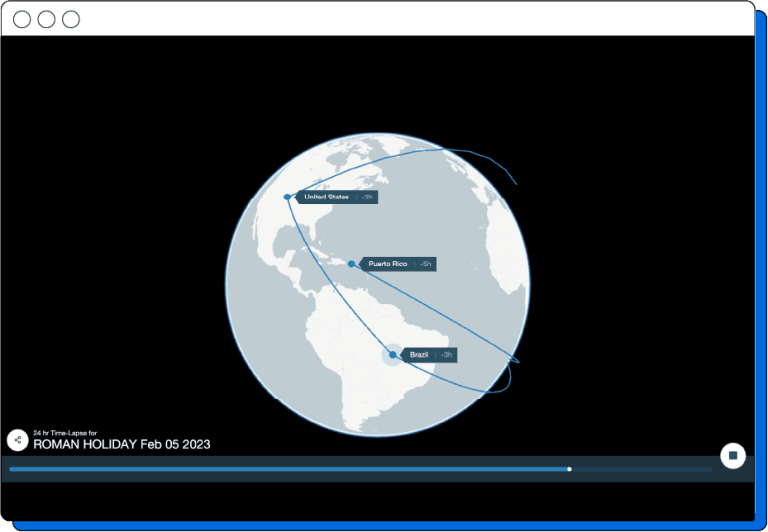Screen dimensions: 768x532
Task: Click the ROMAN HOLIDAY Feb 05 2023 title
Action: tap(122, 444)
